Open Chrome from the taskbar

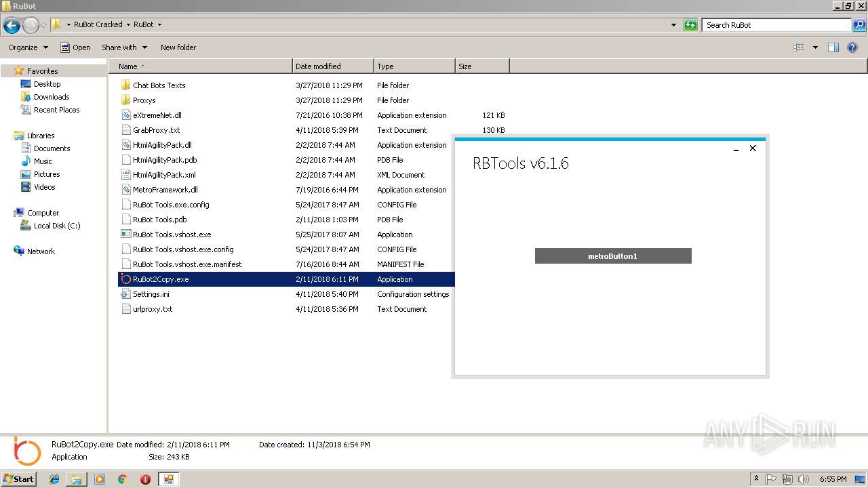[122, 479]
